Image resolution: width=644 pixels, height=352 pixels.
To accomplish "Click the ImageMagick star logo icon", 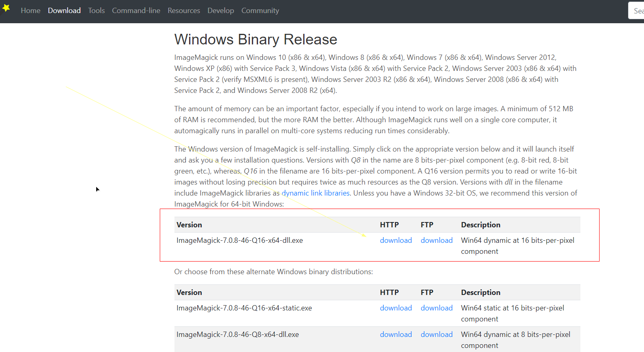I will pyautogui.click(x=6, y=8).
